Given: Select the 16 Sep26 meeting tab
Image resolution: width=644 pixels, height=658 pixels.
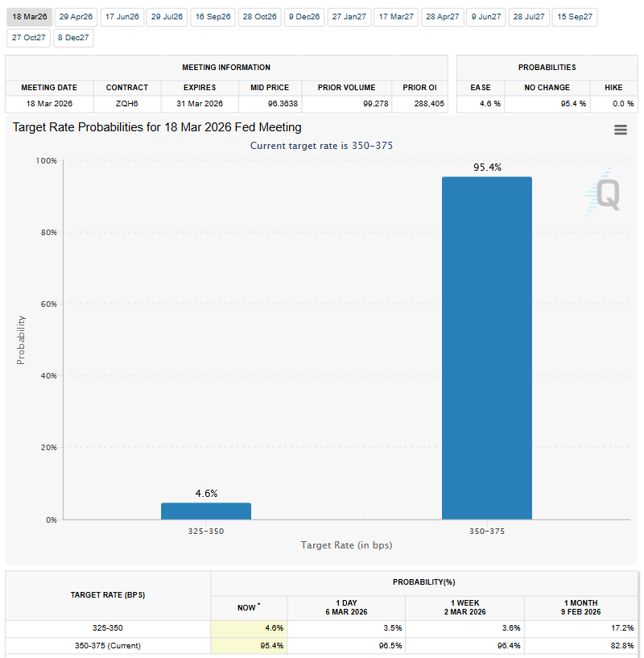Looking at the screenshot, I should pyautogui.click(x=213, y=16).
